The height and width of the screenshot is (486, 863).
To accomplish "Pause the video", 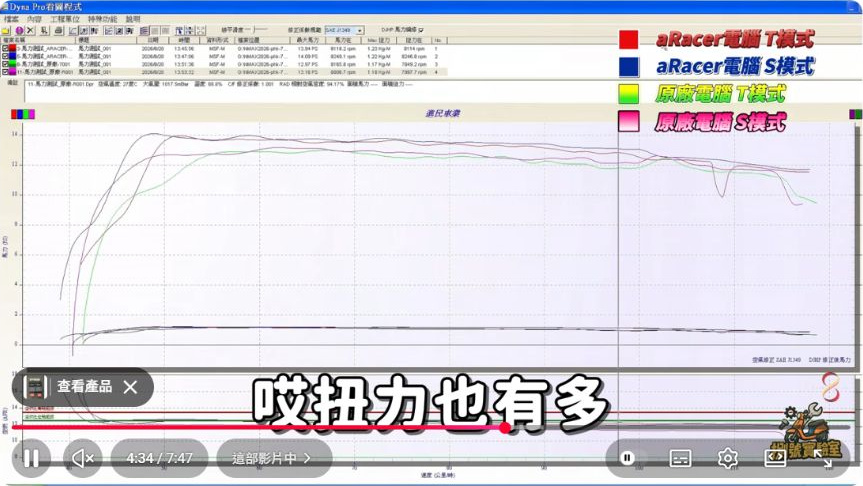I will coord(31,457).
